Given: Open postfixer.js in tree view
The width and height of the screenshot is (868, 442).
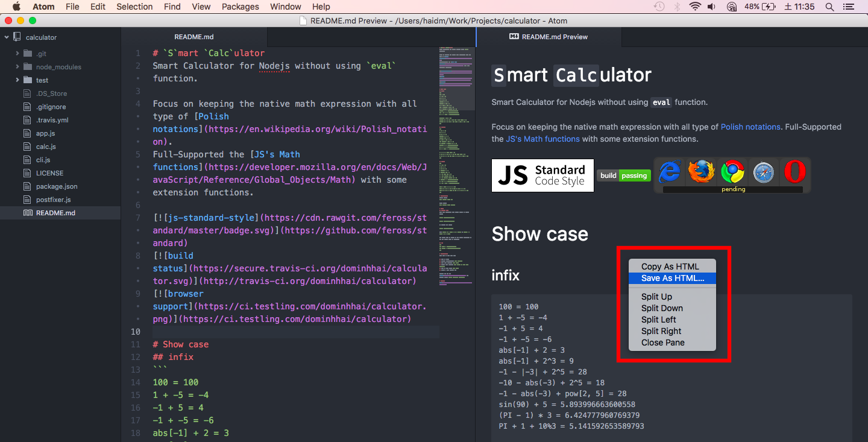Looking at the screenshot, I should (x=54, y=200).
